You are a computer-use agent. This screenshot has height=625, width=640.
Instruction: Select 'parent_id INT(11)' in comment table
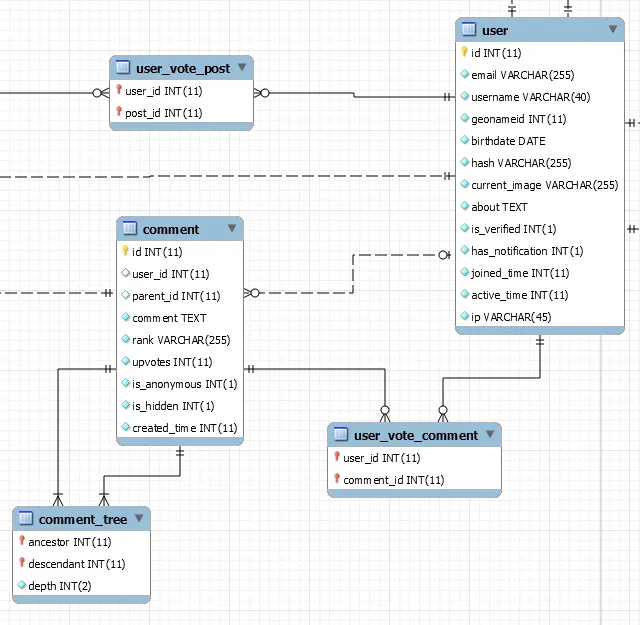click(176, 296)
